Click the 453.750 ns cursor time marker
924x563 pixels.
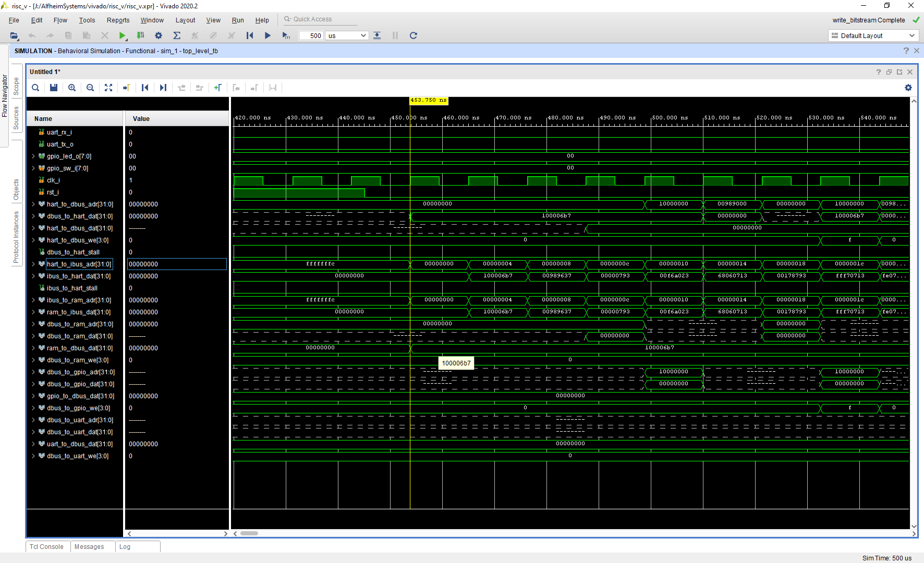(x=429, y=100)
